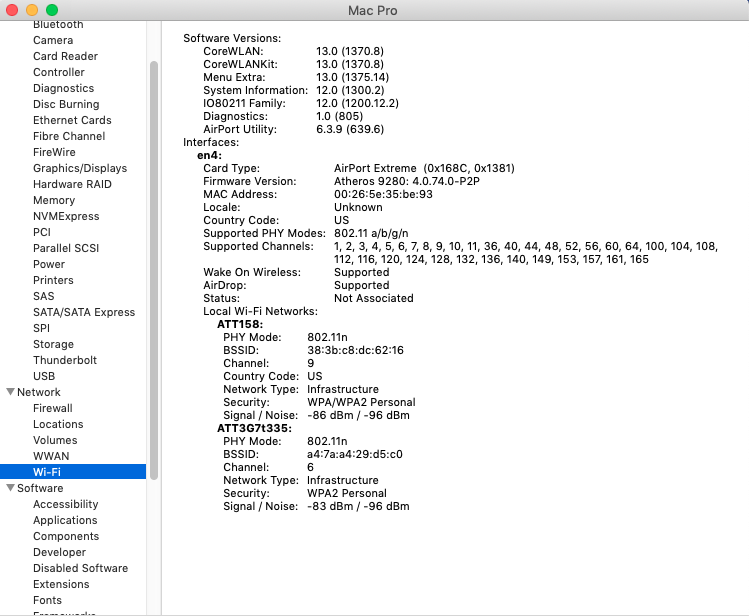This screenshot has width=749, height=616.
Task: Select Thunderbolt in sidebar
Action: click(x=65, y=360)
